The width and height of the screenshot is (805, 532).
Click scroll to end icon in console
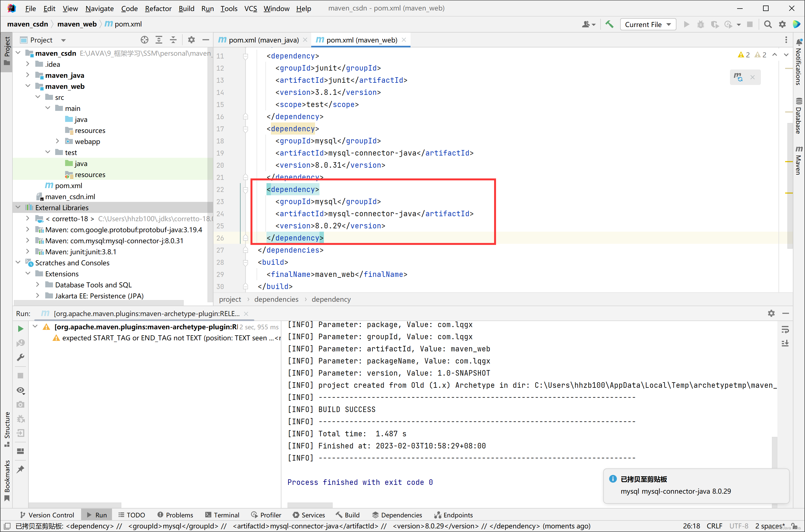tap(785, 343)
